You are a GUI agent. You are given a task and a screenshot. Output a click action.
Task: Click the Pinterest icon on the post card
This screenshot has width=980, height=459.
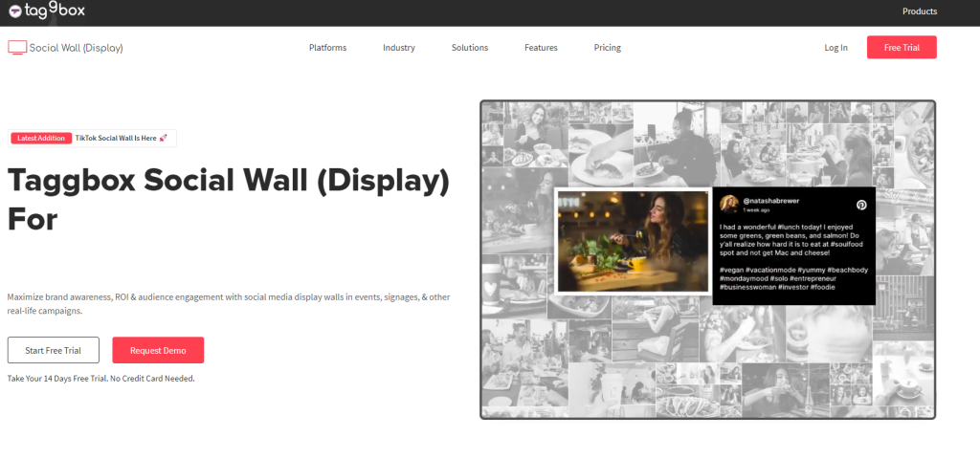tap(861, 205)
